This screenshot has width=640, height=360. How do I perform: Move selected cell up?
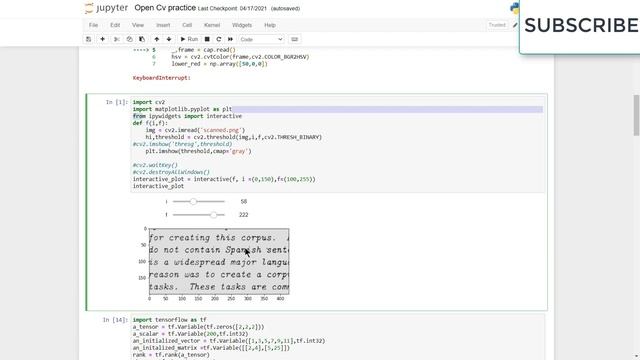tap(157, 39)
